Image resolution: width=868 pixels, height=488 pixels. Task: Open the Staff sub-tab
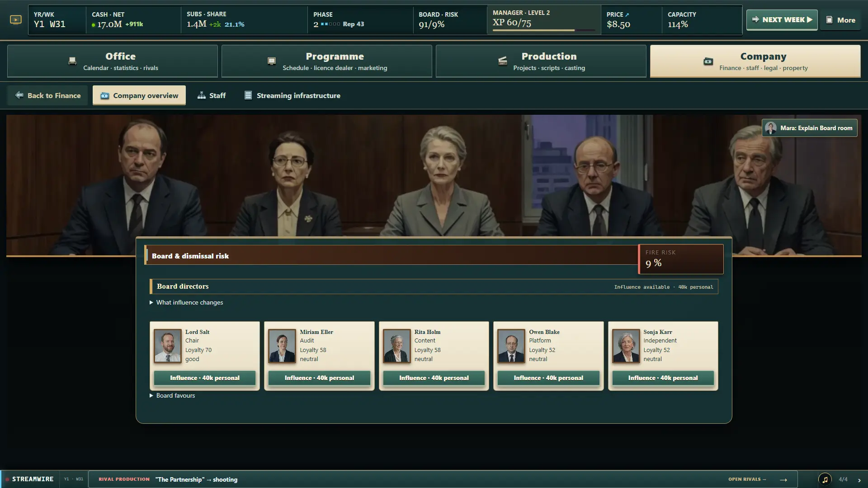click(x=212, y=95)
